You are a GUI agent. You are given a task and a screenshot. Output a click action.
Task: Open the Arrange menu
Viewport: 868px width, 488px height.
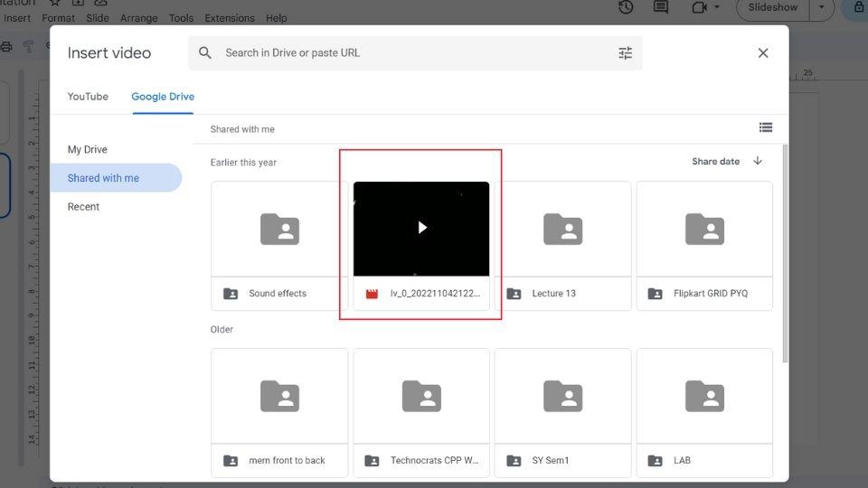138,18
